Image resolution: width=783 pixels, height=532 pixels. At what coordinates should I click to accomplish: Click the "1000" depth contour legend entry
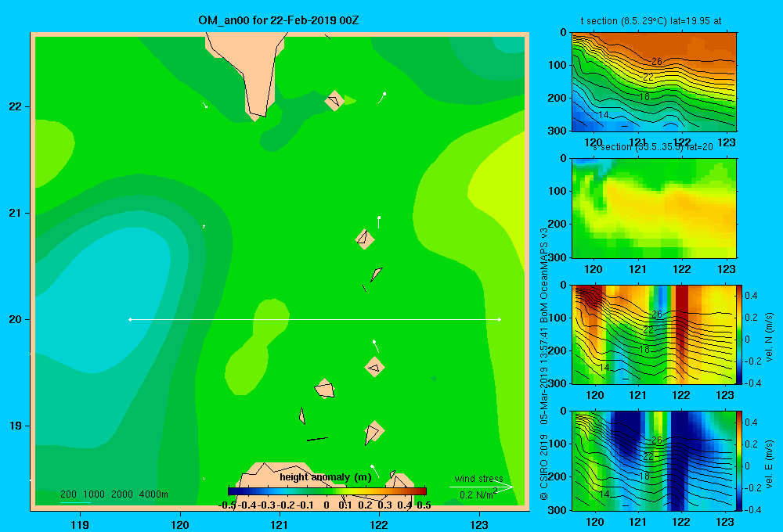pos(94,494)
